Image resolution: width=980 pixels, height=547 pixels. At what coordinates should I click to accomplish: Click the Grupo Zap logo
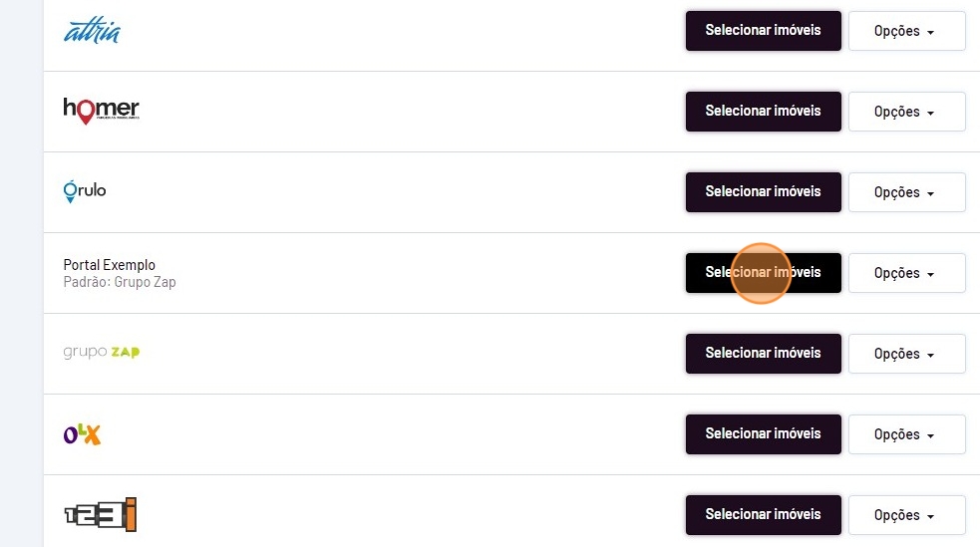pyautogui.click(x=101, y=353)
